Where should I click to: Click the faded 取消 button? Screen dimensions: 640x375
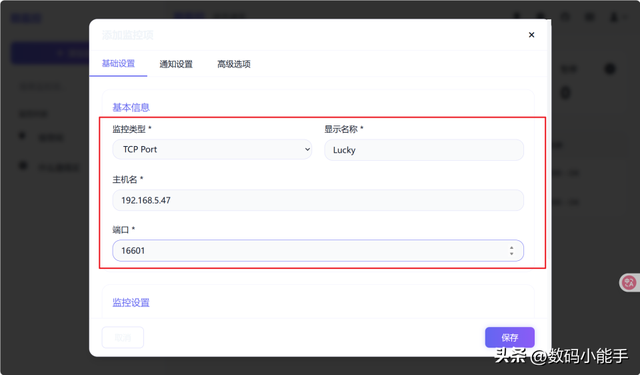tap(122, 337)
